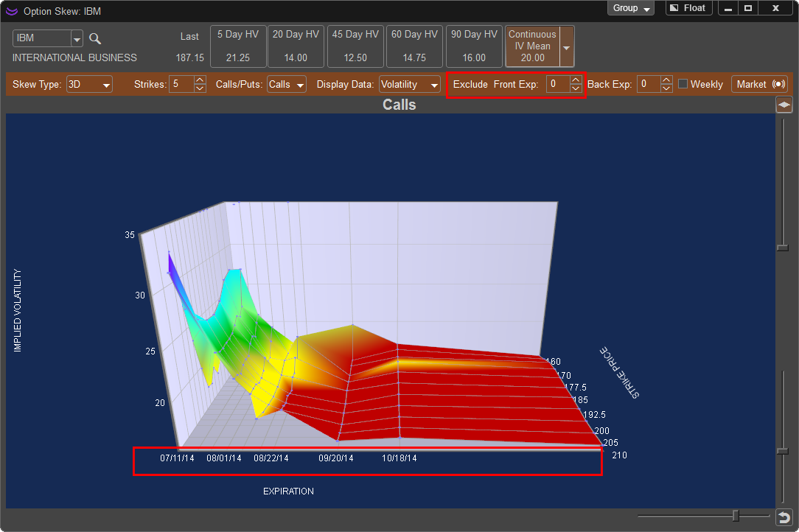Select the 60 Day HV box
The height and width of the screenshot is (532, 799).
414,46
